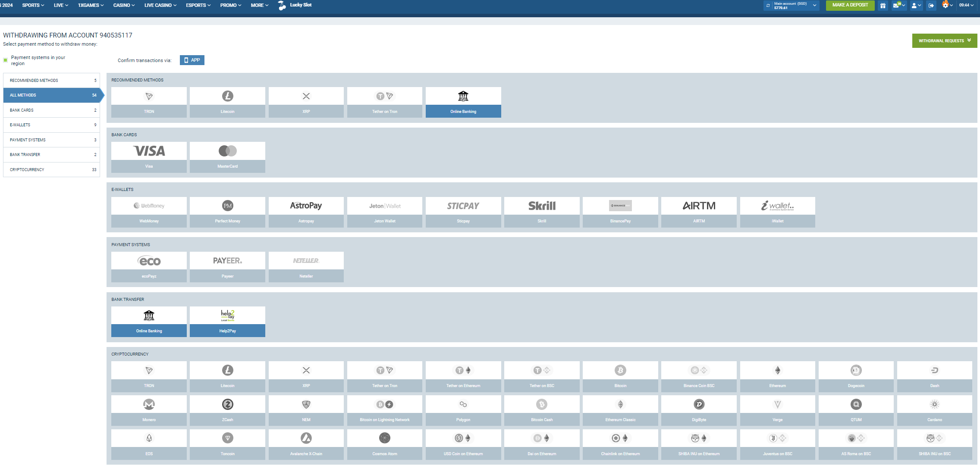The height and width of the screenshot is (475, 980).
Task: Expand the 1XGAMES menu
Action: (91, 5)
